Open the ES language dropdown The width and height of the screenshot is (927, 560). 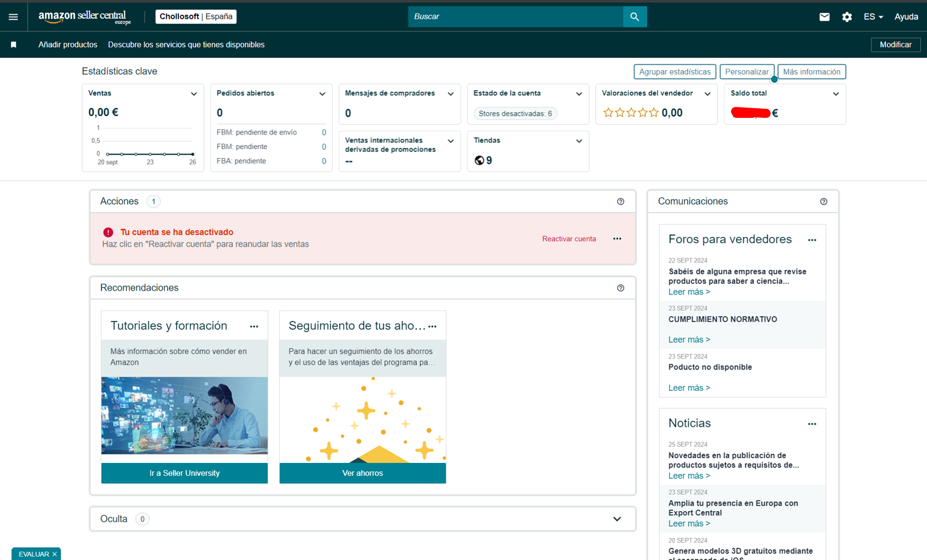click(x=873, y=17)
